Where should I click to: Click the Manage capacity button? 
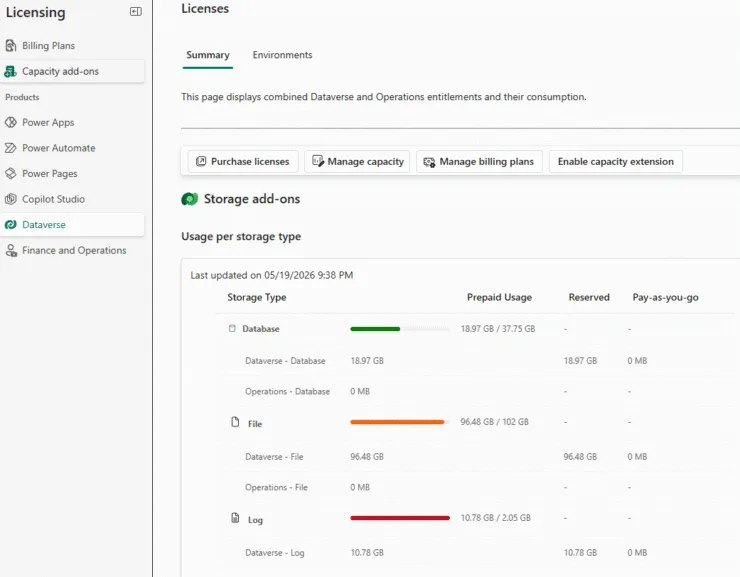tap(357, 161)
